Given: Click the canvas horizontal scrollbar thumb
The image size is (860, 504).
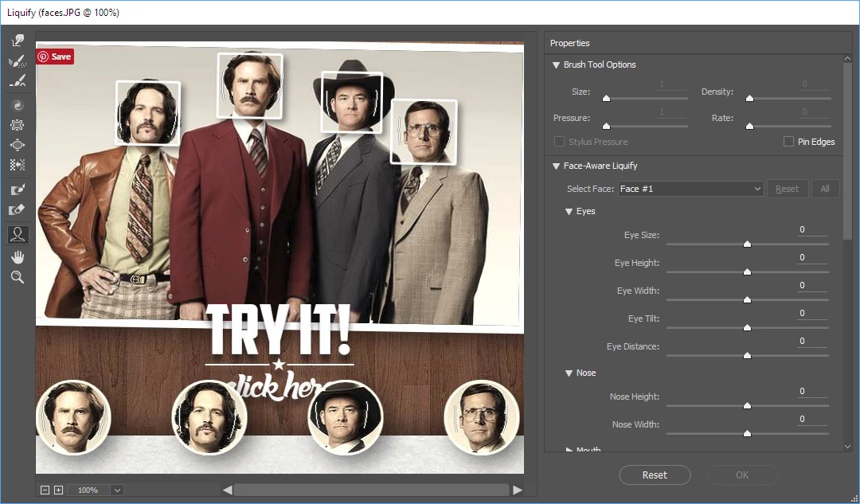Looking at the screenshot, I should pyautogui.click(x=372, y=490).
